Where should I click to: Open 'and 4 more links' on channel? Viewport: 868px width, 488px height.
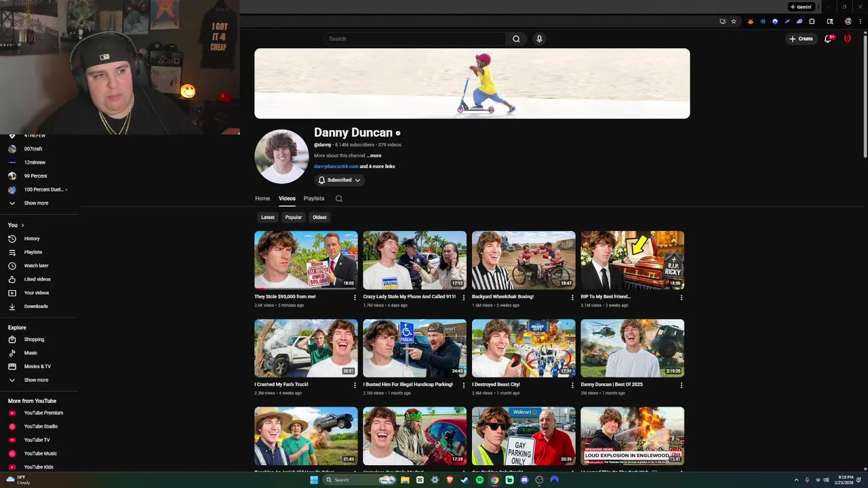coord(377,167)
